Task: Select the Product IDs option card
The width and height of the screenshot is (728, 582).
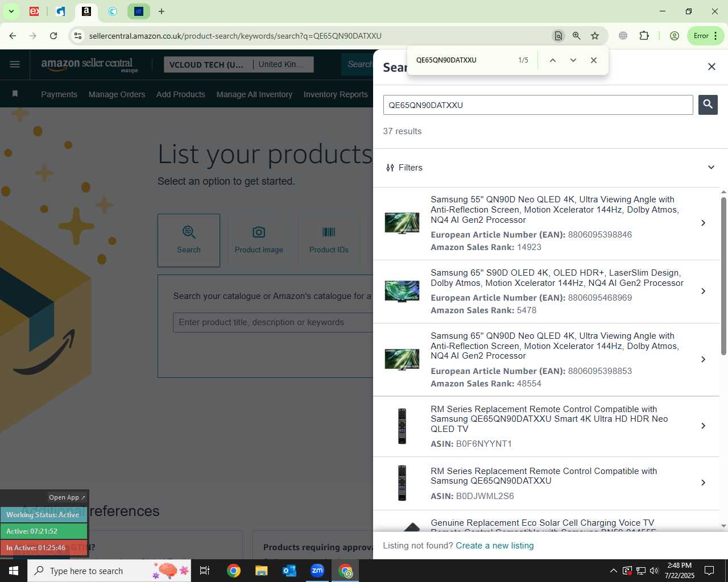Action: coord(329,240)
